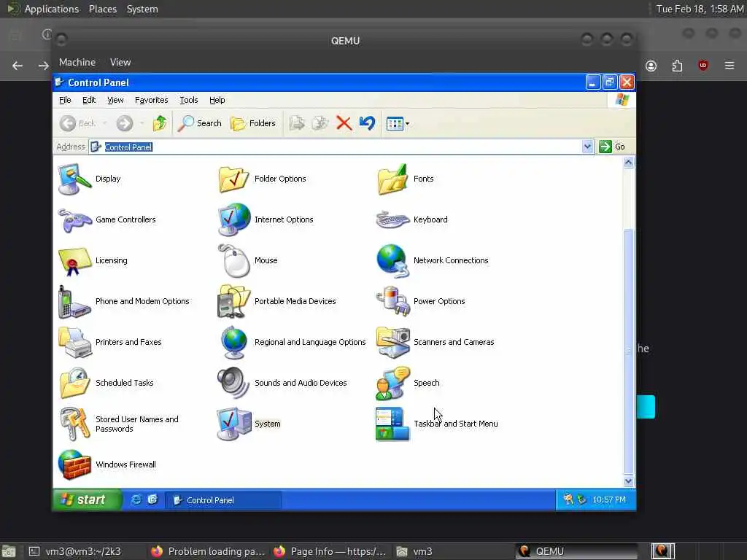Open Taskbar and Start Menu icon
Viewport: 747px width, 560px height.
(x=392, y=424)
